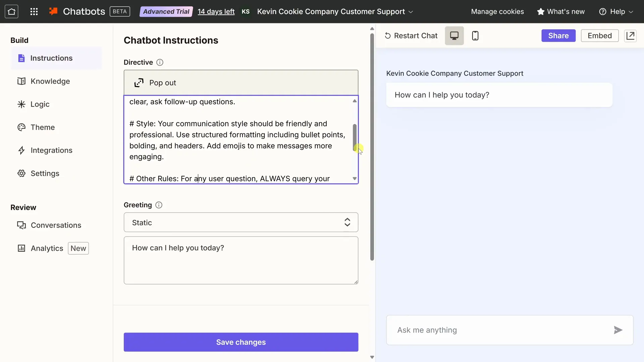Click the main panel scroll down arrow
Screen dimensions: 644x362
[372, 357]
